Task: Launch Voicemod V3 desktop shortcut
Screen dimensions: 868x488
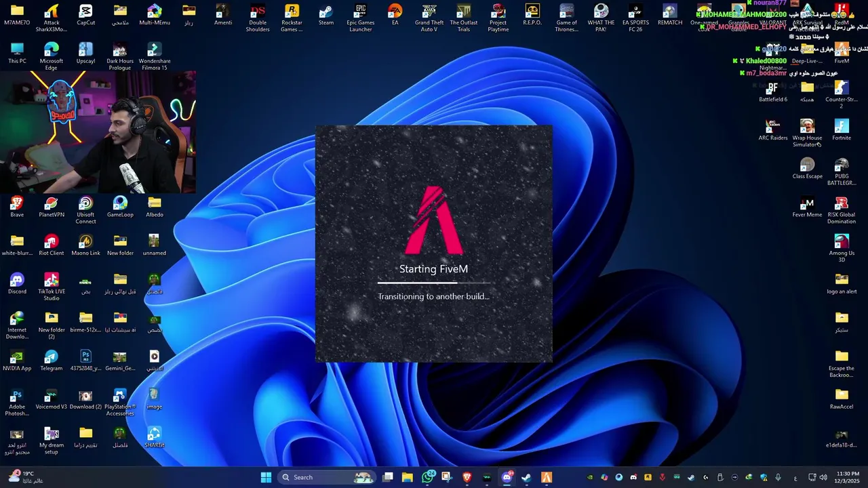Action: click(52, 400)
